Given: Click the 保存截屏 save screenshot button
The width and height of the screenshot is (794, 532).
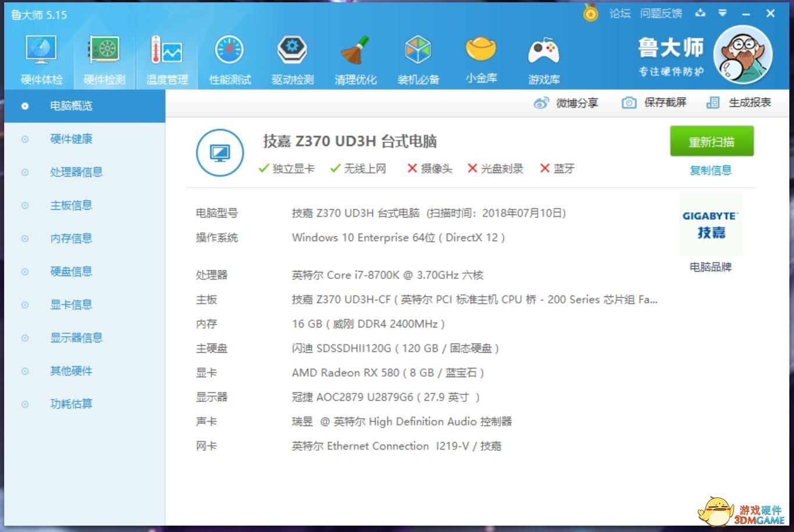Looking at the screenshot, I should [654, 103].
